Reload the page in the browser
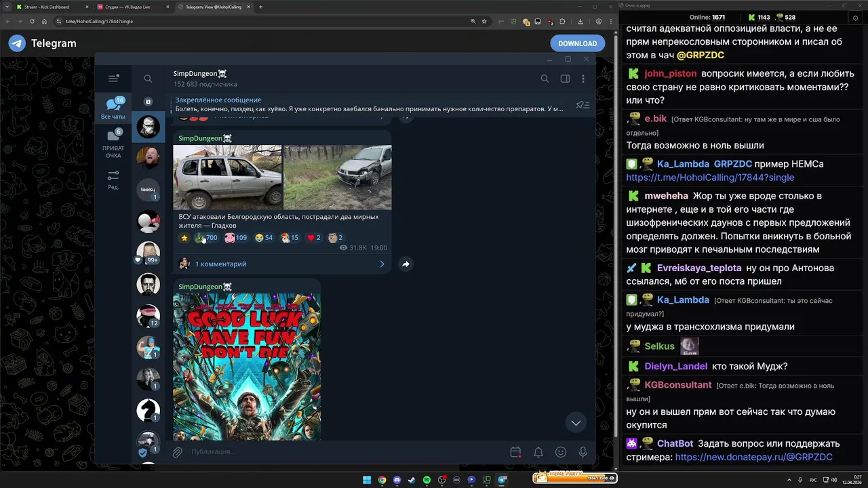This screenshot has width=868, height=488. coord(31,21)
